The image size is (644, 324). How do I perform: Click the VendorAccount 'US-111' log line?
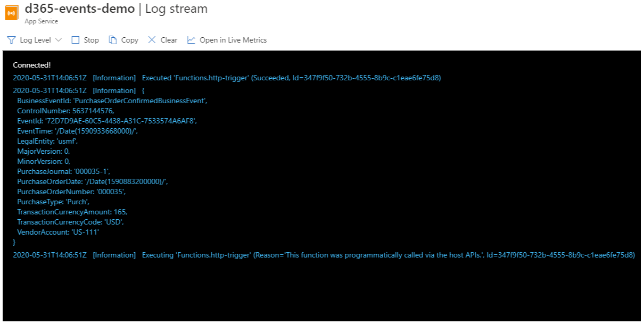pyautogui.click(x=58, y=232)
